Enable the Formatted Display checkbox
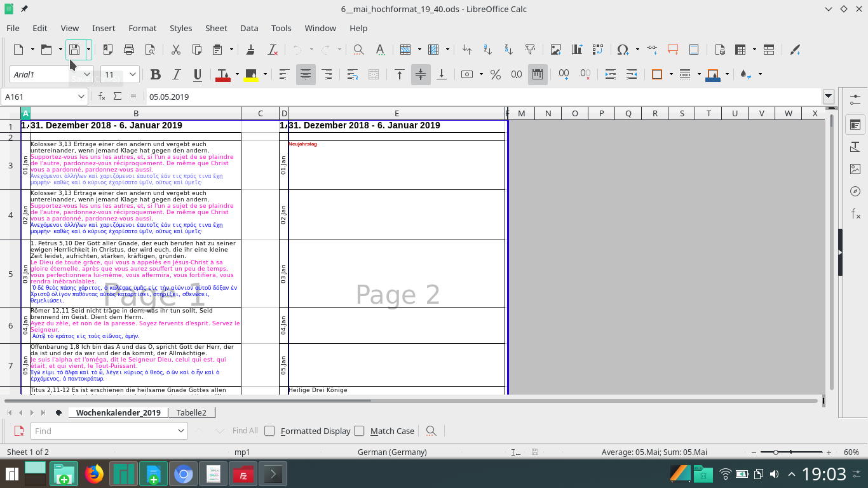868x488 pixels. [269, 431]
